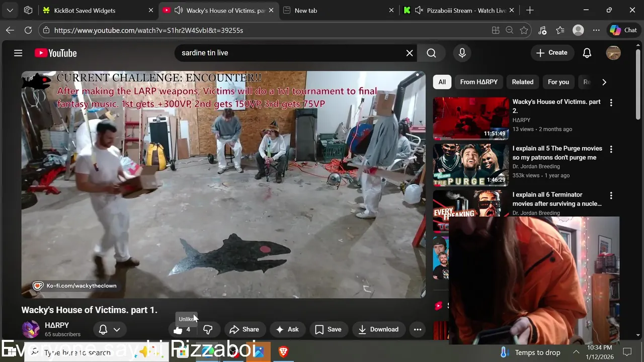Switch to the New tab browser tab
The height and width of the screenshot is (362, 644).
(x=339, y=10)
